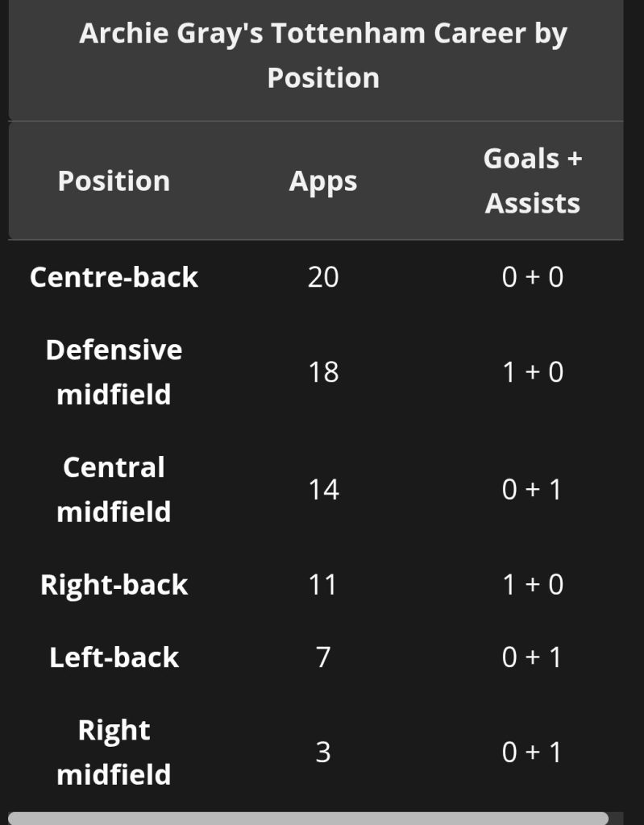This screenshot has height=825, width=644.
Task: Click the 3 apps value for Right midfield
Action: [323, 752]
